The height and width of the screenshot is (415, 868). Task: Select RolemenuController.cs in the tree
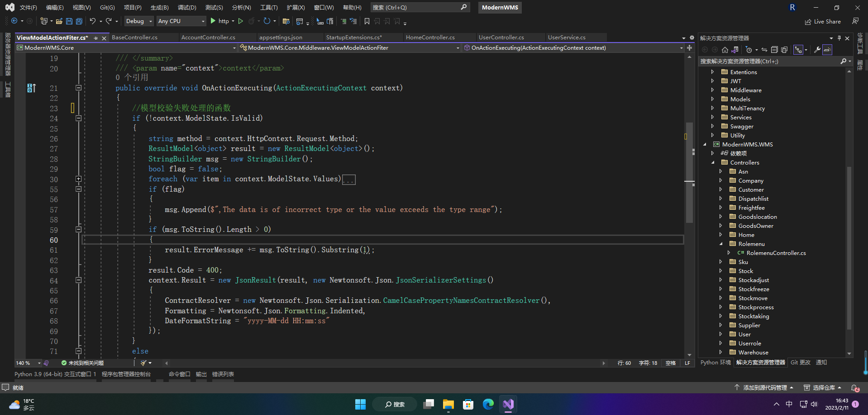[776, 253]
